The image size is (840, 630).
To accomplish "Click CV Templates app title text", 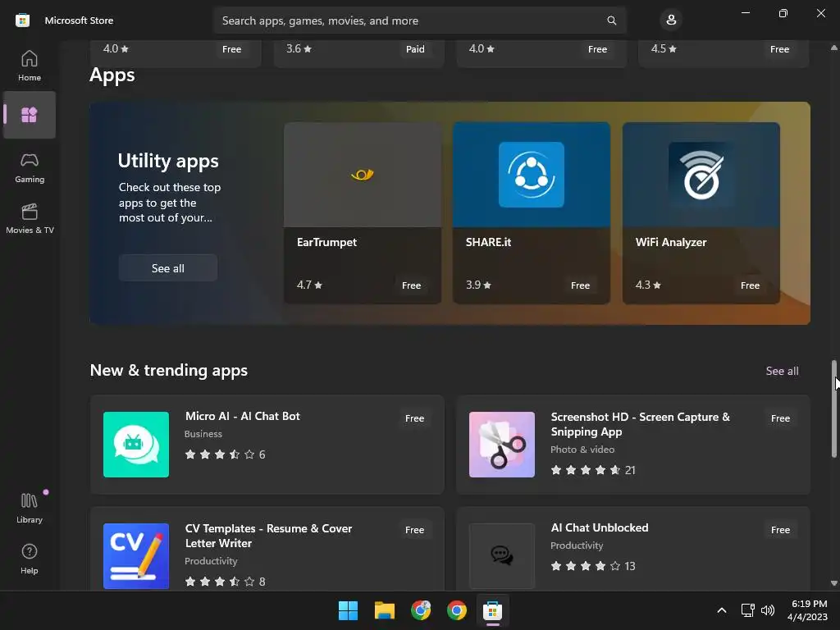I will click(268, 536).
